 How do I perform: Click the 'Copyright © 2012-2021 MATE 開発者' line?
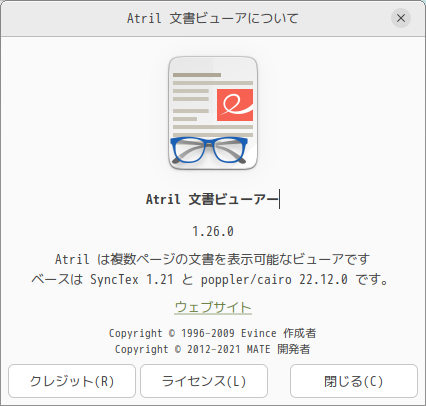tap(212, 349)
